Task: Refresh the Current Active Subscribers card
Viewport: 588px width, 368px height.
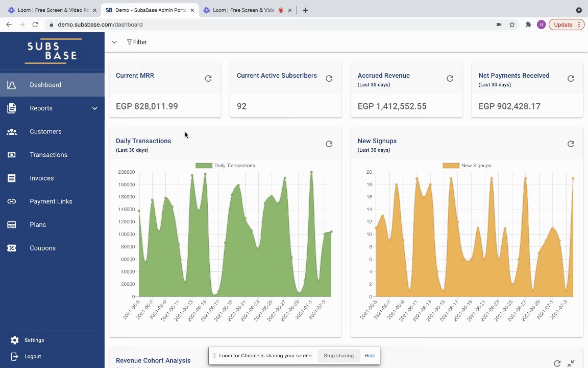Action: coord(329,79)
